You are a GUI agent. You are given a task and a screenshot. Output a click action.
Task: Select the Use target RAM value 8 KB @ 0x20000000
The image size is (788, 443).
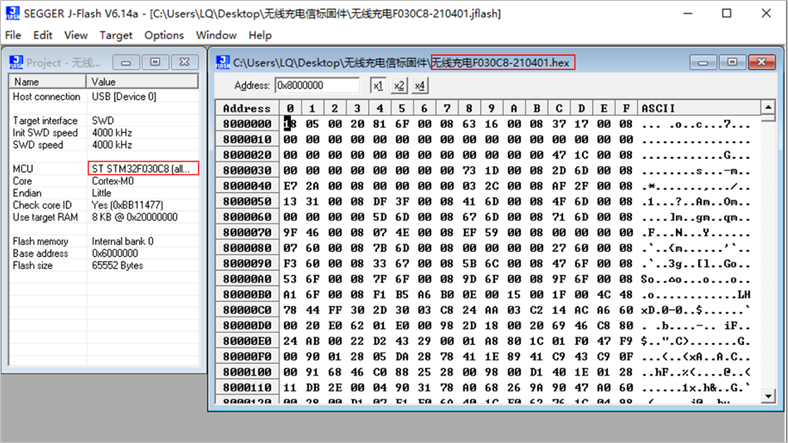coord(135,217)
